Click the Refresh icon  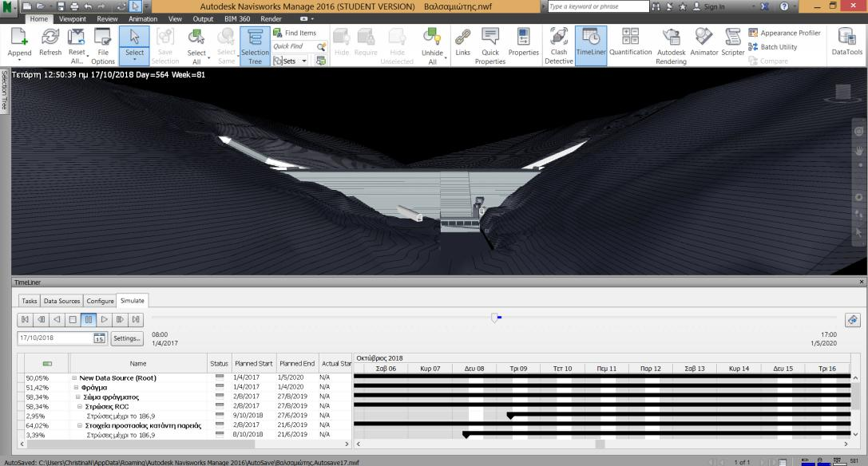[50, 37]
